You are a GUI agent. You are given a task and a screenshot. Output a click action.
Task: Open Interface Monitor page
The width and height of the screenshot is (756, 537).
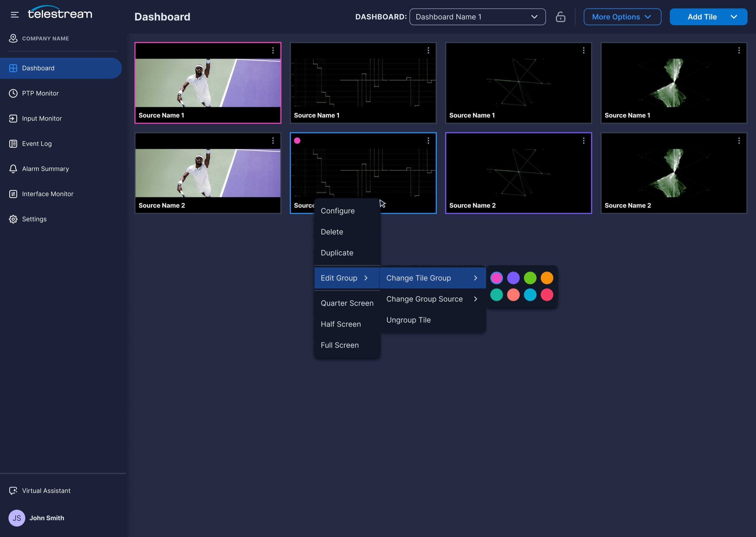tap(61, 194)
